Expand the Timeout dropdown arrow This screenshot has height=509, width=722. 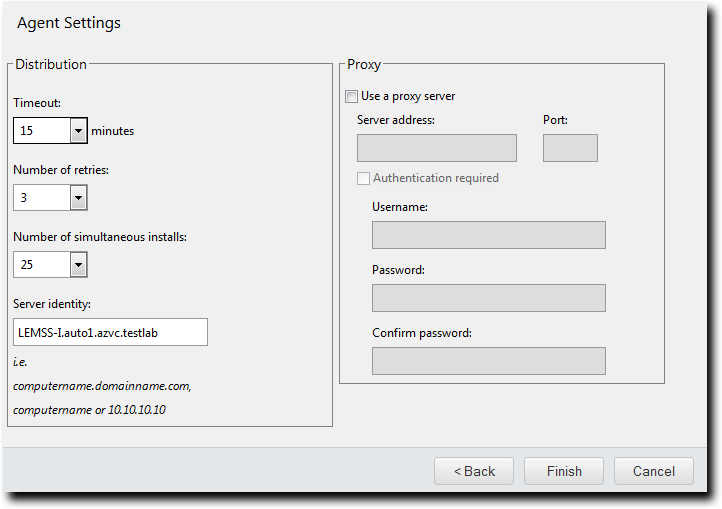click(79, 131)
